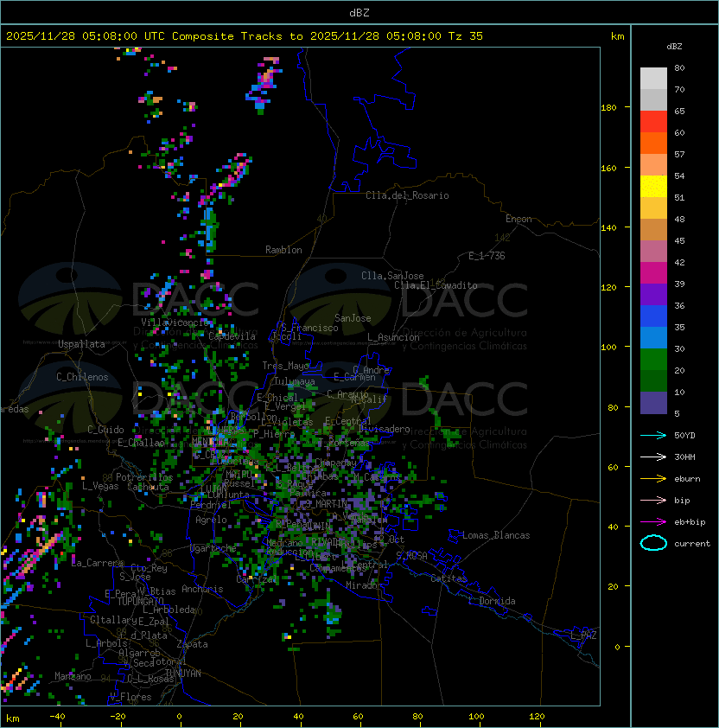Click the 'Potrerillos' map label
Viewport: 719px width, 728px height.
click(144, 476)
